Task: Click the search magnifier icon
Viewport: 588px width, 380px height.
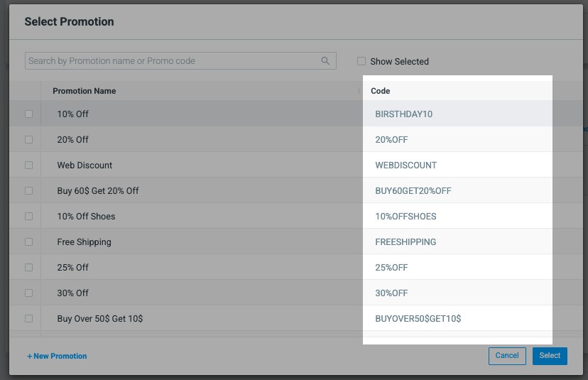Action: [325, 61]
